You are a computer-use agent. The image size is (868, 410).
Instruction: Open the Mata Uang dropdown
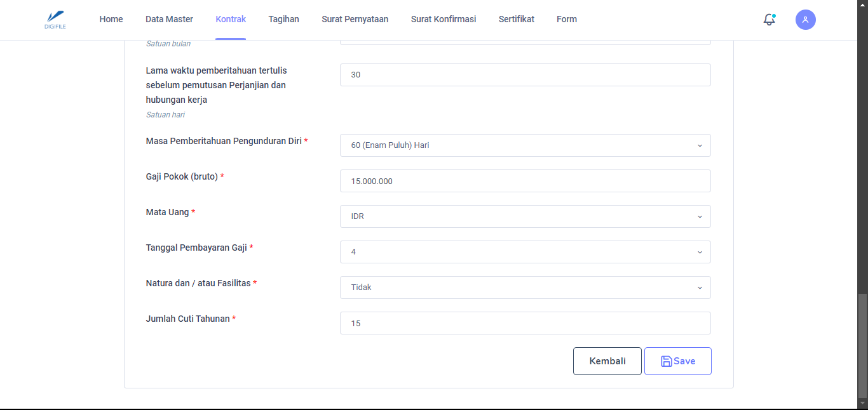pyautogui.click(x=525, y=216)
